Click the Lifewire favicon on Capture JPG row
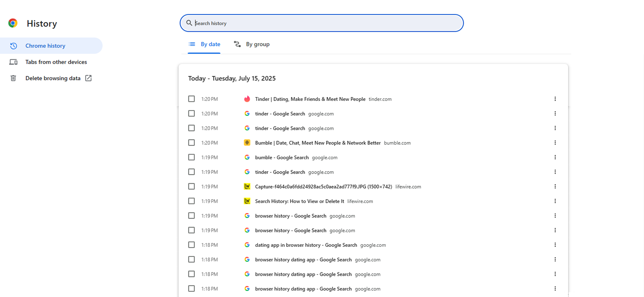The width and height of the screenshot is (644, 297). (247, 186)
